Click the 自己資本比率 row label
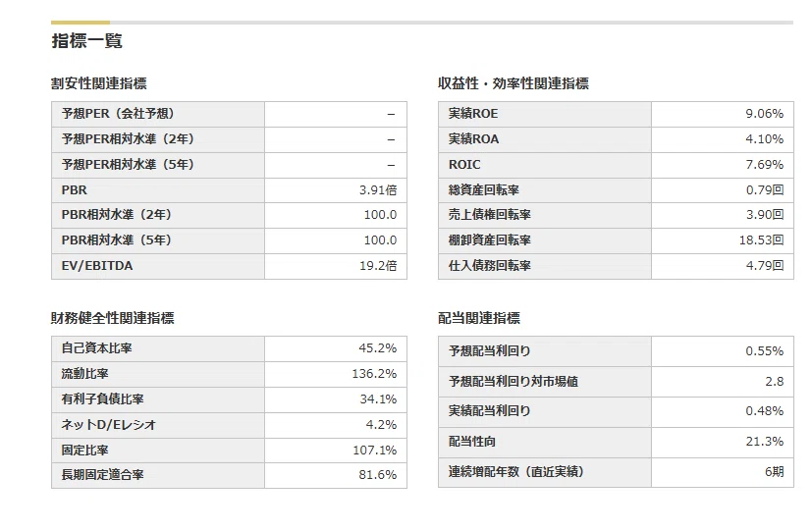The image size is (812, 531). 97,348
